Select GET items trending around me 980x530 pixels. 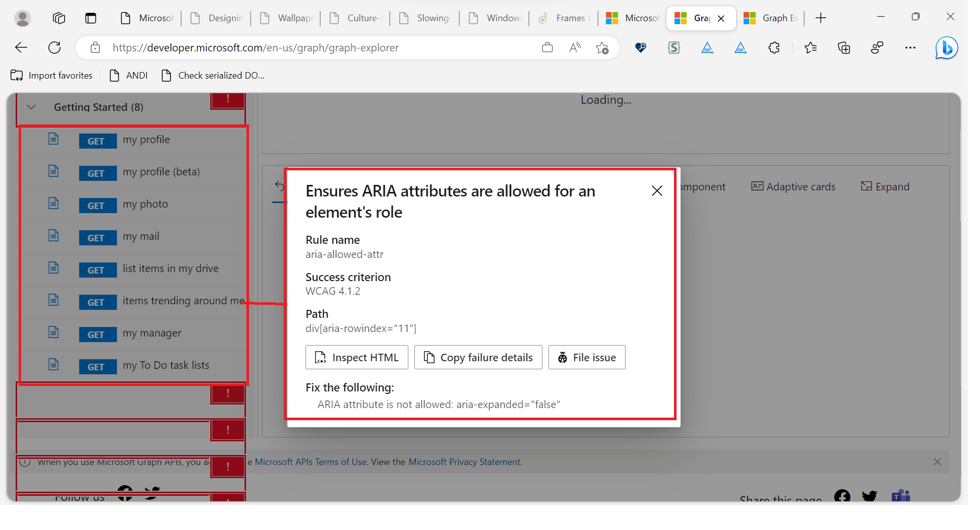pos(134,301)
